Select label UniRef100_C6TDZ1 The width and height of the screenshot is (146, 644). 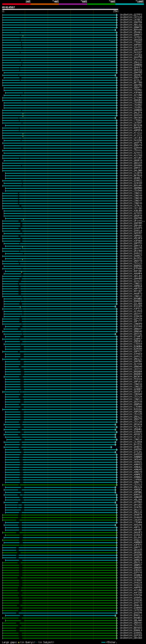tap(131, 37)
